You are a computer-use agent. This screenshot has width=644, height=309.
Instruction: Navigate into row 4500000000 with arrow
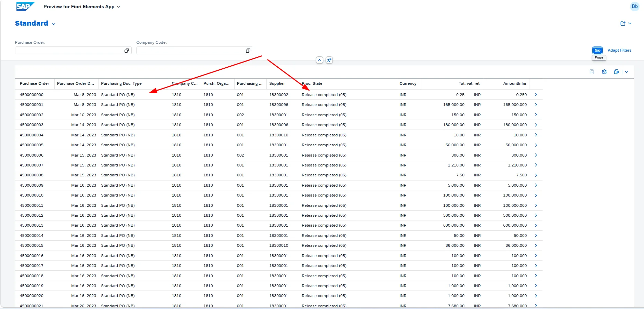(536, 95)
